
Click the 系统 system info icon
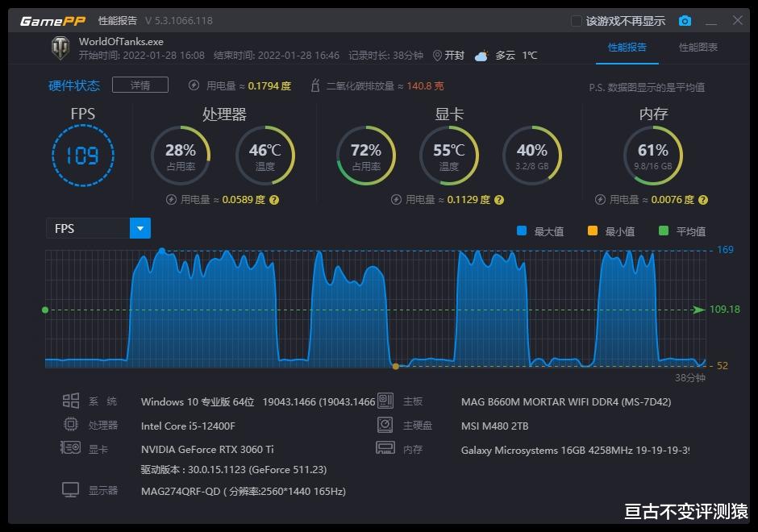point(71,401)
